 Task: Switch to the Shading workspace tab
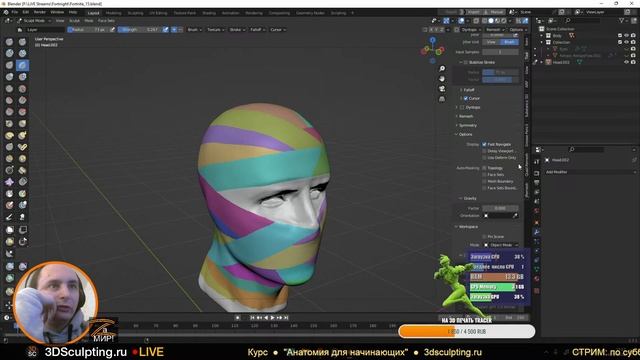(209, 13)
